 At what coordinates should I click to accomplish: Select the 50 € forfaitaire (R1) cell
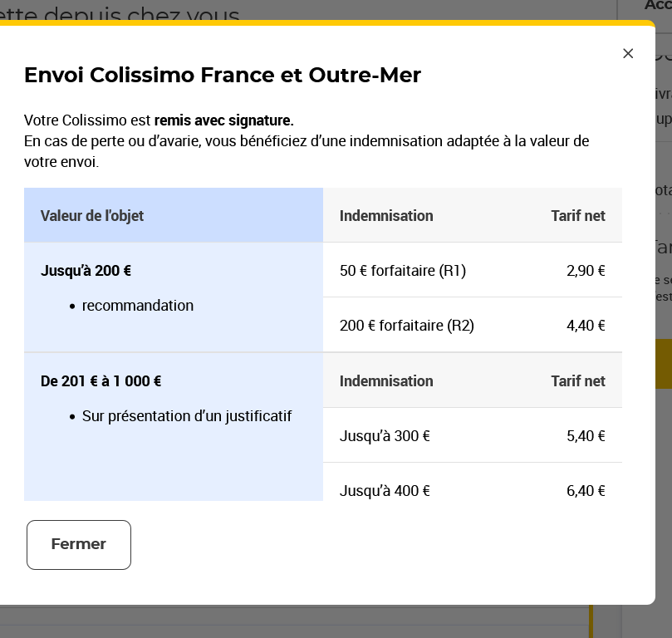pos(403,271)
